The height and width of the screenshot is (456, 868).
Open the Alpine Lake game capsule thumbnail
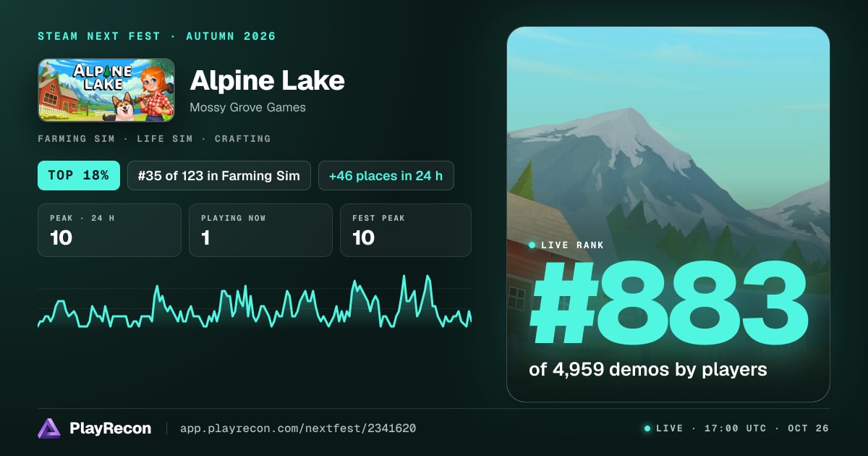pyautogui.click(x=106, y=90)
